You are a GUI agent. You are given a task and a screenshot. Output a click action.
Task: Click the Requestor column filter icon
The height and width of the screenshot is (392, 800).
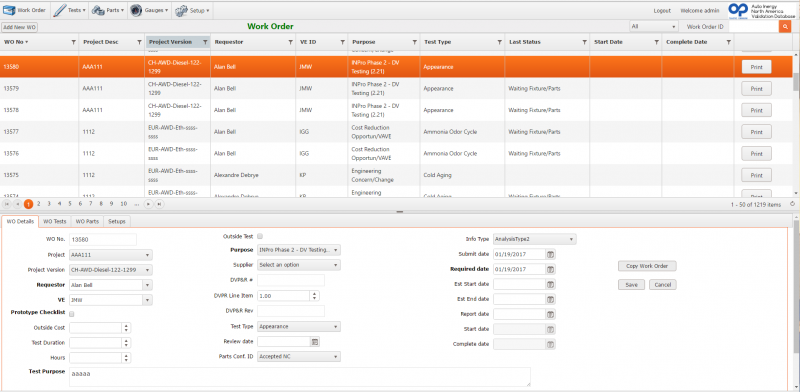[x=291, y=42]
